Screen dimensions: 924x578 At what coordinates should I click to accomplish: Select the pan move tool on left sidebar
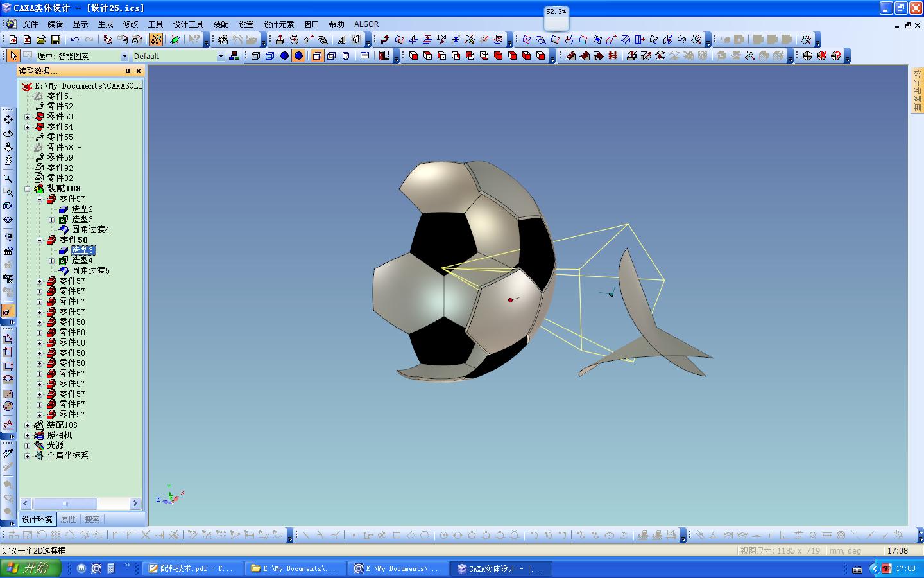click(8, 119)
